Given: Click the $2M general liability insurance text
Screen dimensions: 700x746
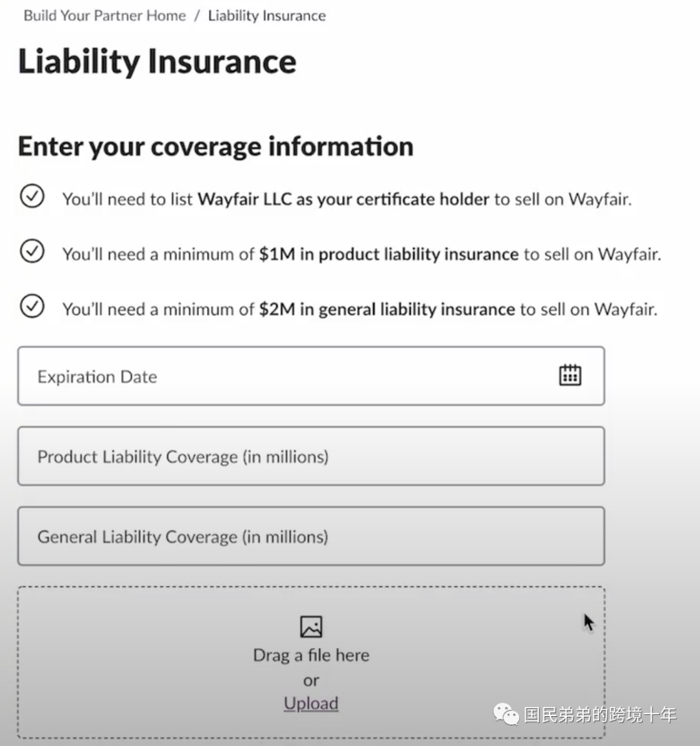Looking at the screenshot, I should click(x=387, y=309).
